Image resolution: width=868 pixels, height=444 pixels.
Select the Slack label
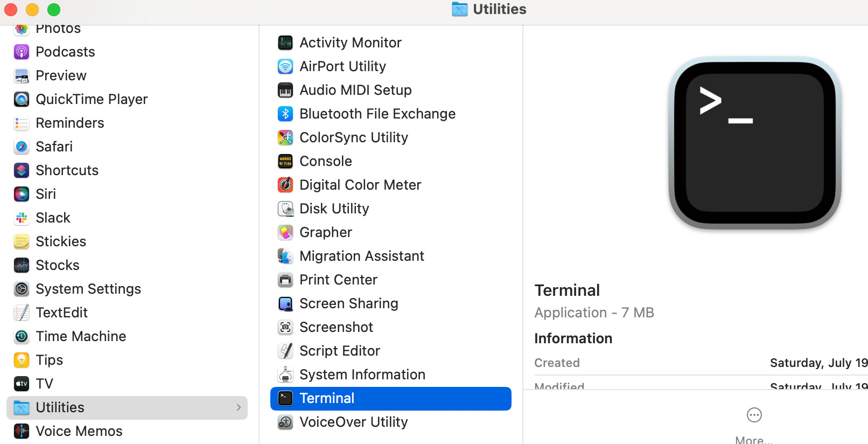53,218
